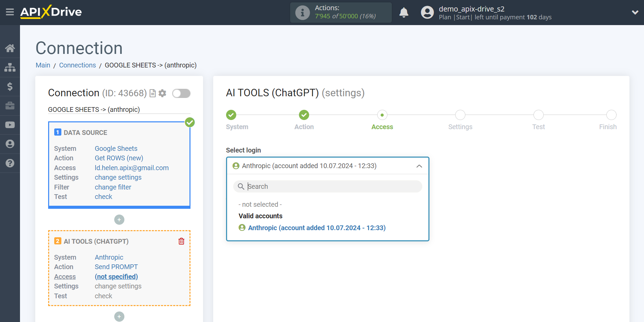Open the home icon in sidebar
Screen dimensions: 644x322
point(10,48)
